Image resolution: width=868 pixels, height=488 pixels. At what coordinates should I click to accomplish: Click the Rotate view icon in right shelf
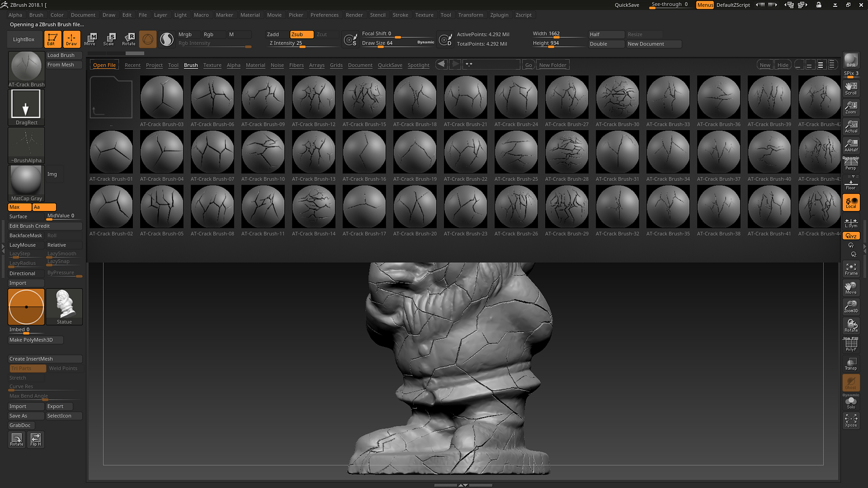click(851, 326)
